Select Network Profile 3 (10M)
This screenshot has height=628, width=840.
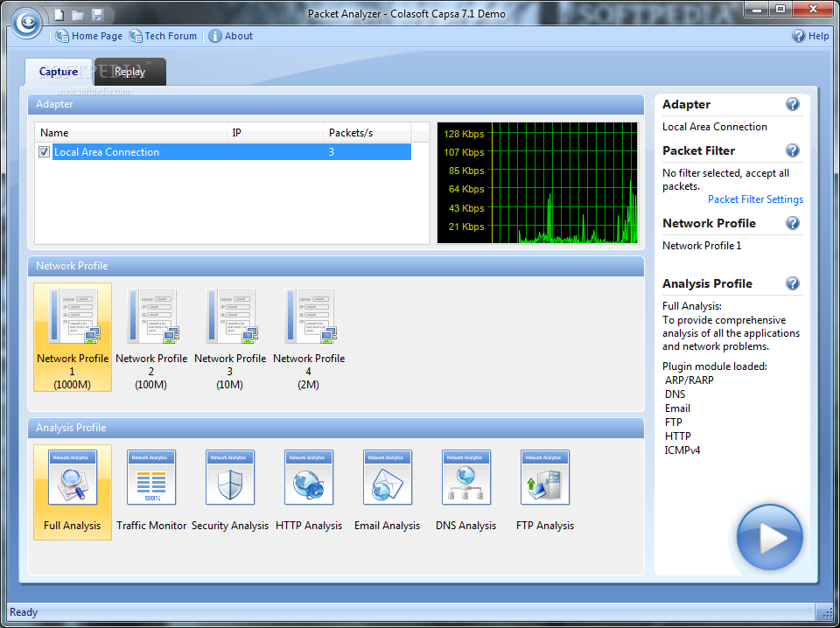[229, 315]
